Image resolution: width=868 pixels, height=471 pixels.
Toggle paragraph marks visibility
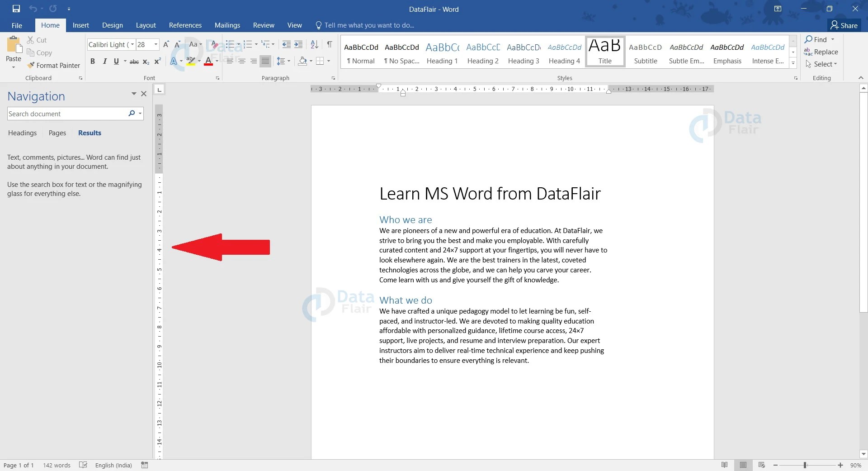[x=330, y=44]
